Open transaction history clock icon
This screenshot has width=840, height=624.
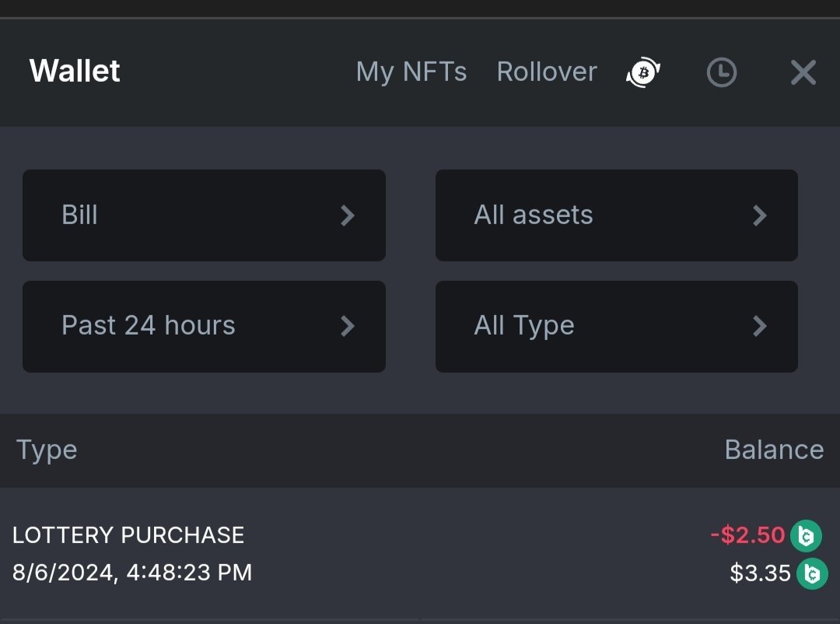point(721,72)
